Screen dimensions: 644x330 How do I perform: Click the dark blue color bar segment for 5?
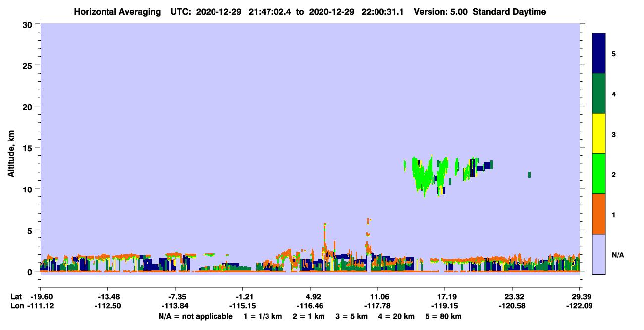(x=599, y=53)
